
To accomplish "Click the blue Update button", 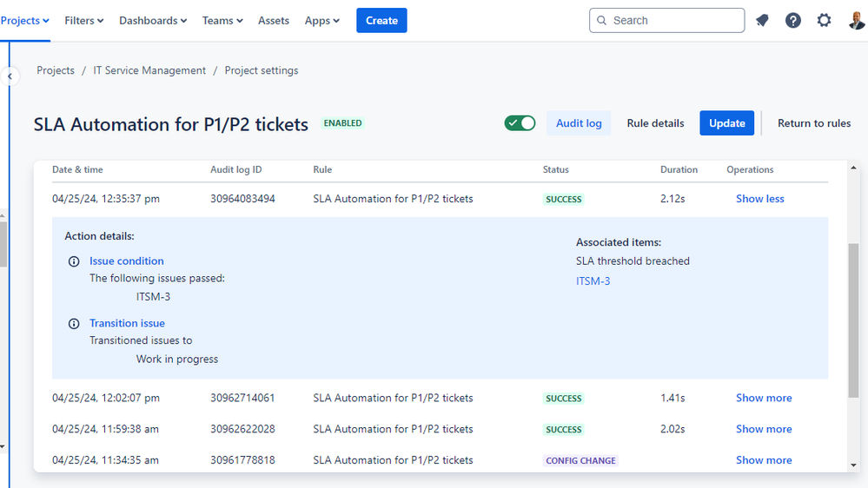I will point(726,123).
